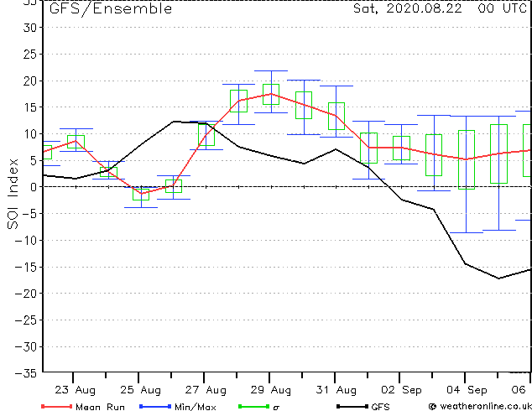
Task: Click the Sat, 2020.08.22 00 UTC date label
Action: point(440,8)
